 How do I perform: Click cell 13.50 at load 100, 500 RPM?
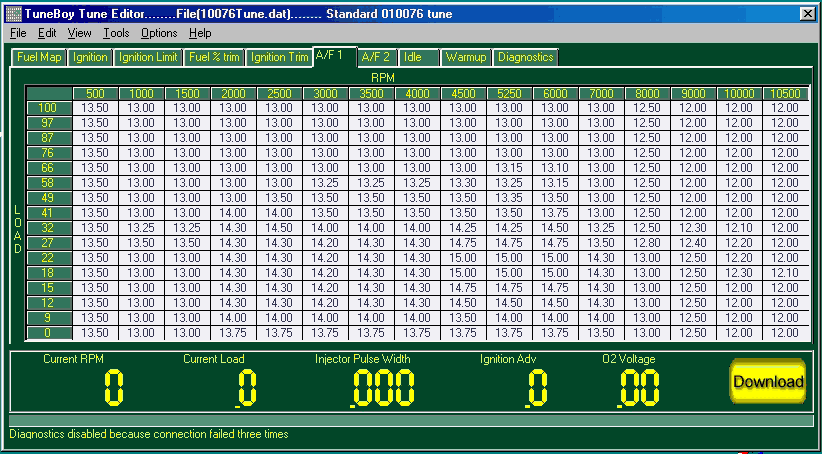coord(95,109)
